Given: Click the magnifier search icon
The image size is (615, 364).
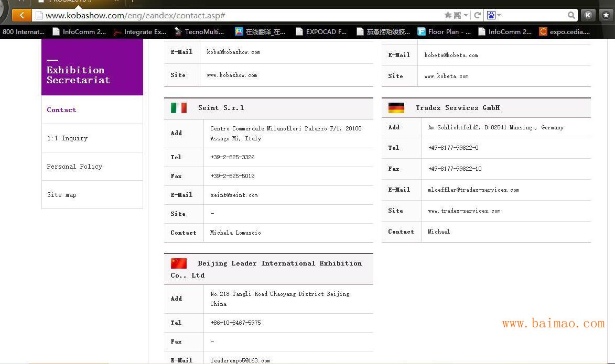Looking at the screenshot, I should (x=571, y=15).
